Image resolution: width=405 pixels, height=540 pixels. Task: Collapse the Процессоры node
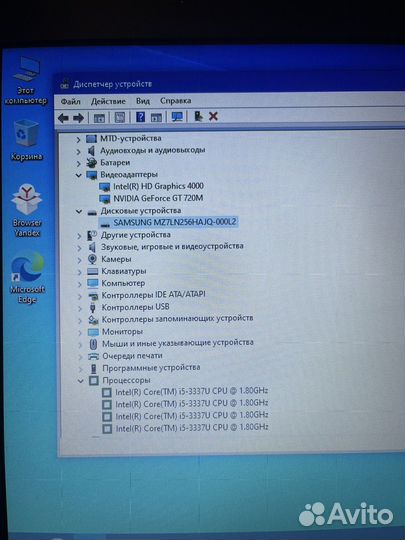pos(80,381)
